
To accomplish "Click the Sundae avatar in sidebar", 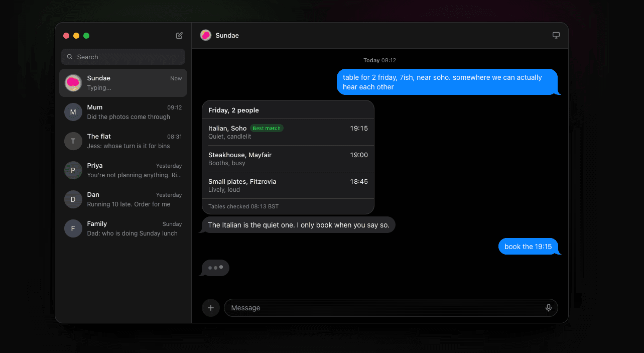I will point(73,83).
